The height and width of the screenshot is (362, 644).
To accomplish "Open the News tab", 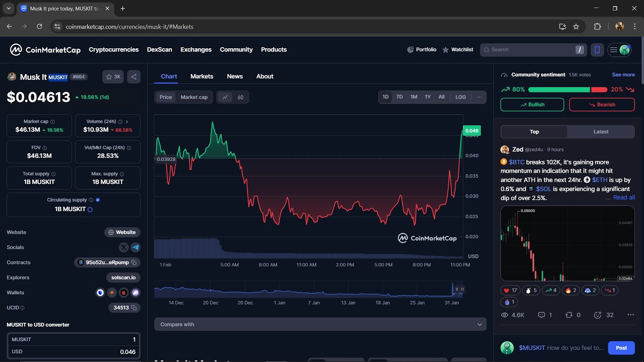I will 235,76.
